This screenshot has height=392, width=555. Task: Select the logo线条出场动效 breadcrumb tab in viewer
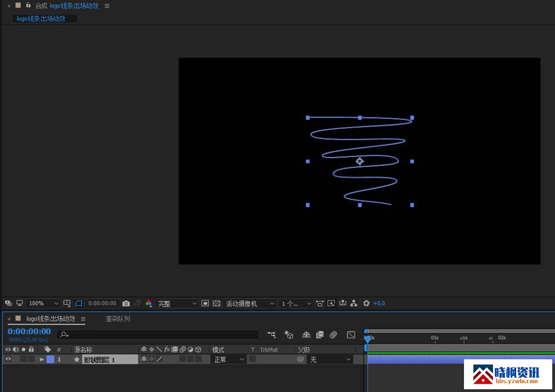pos(45,19)
